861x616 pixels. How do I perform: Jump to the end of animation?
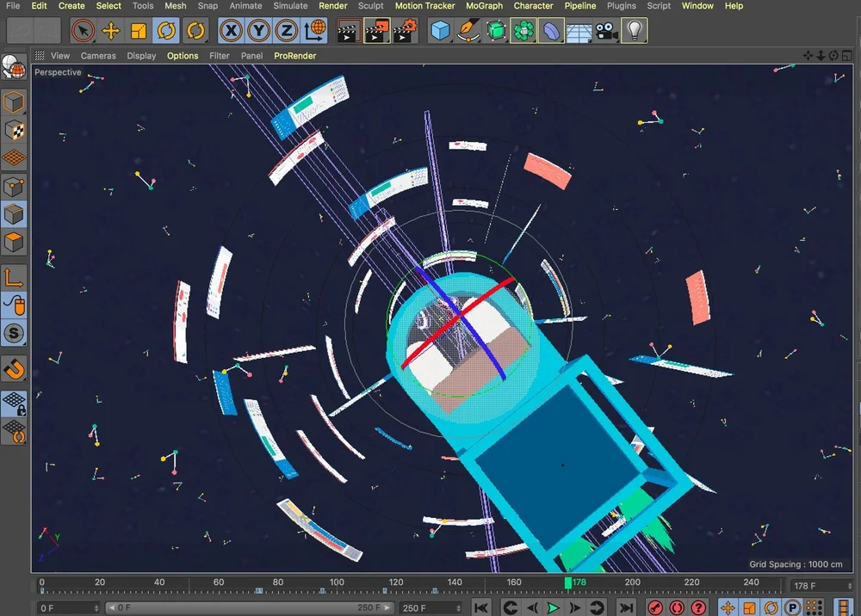click(625, 608)
